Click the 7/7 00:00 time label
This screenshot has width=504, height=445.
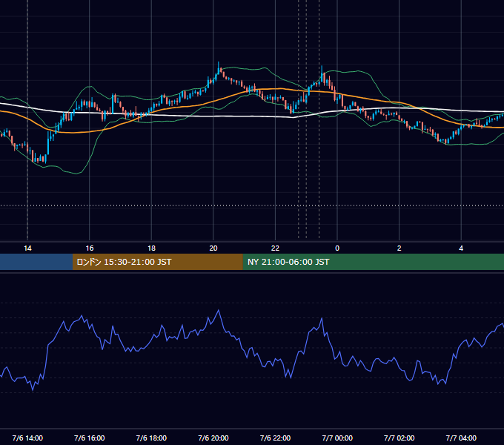(337, 438)
